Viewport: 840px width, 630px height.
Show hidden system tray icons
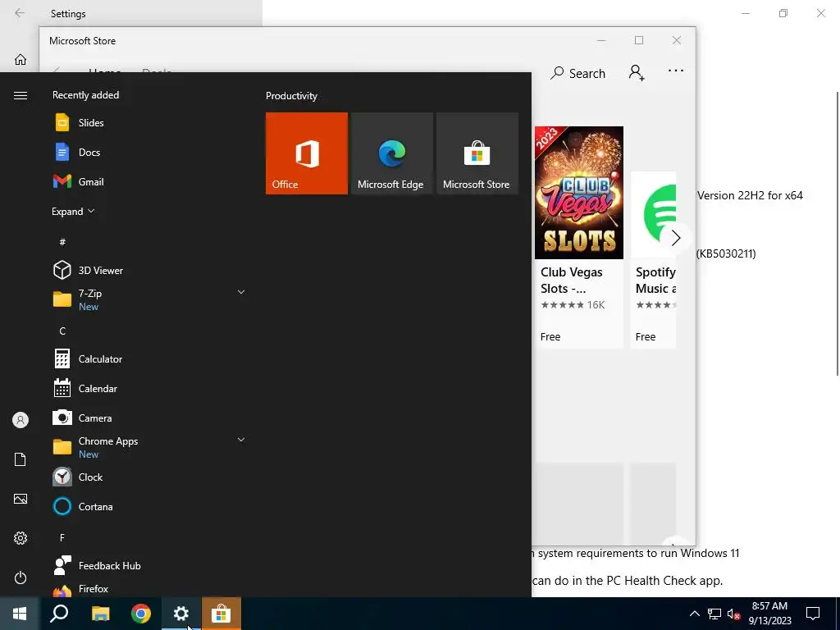[694, 614]
